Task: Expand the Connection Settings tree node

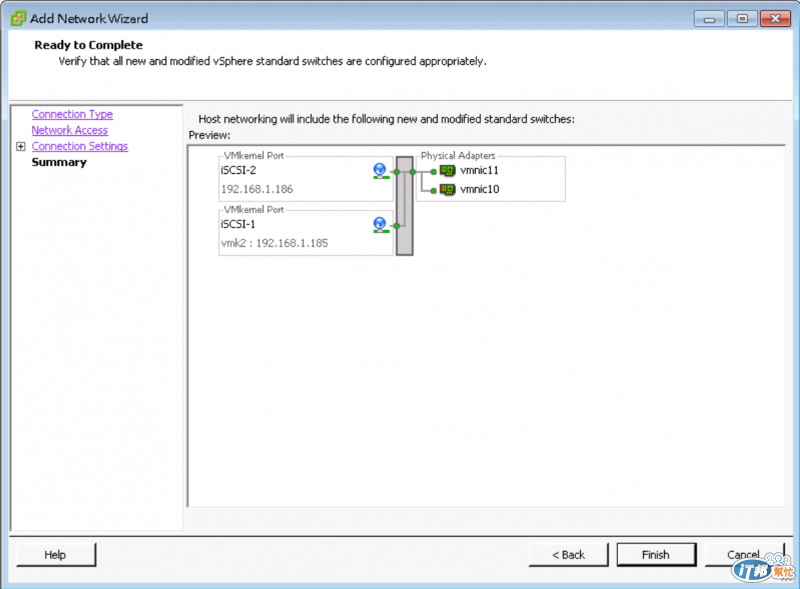Action: coord(20,146)
